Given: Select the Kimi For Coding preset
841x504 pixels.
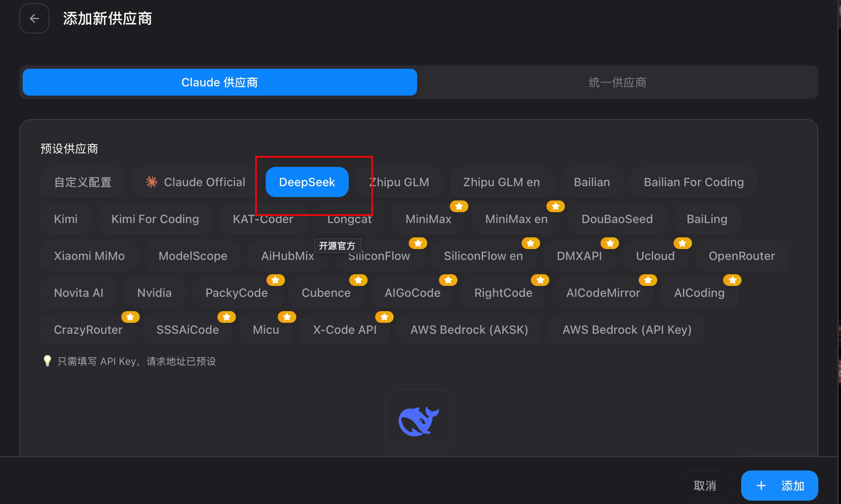Looking at the screenshot, I should pos(155,219).
